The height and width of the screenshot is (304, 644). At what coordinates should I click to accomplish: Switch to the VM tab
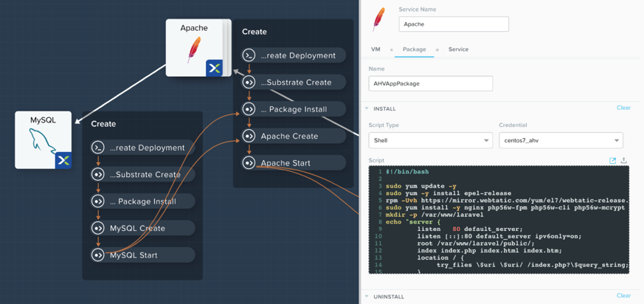[375, 49]
